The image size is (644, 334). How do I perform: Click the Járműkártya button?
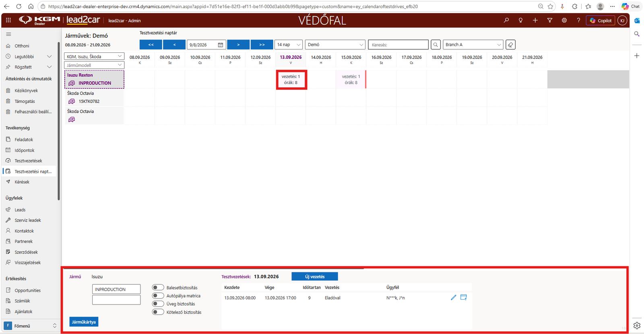pos(84,322)
